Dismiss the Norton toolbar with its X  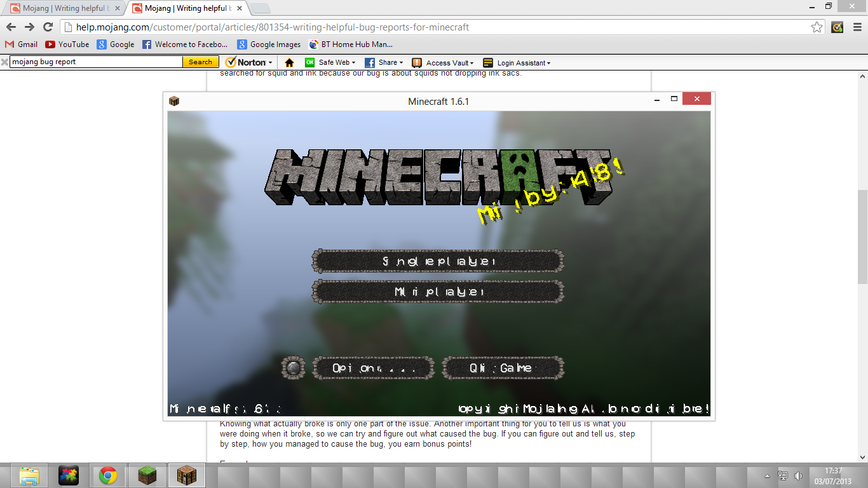(x=4, y=62)
